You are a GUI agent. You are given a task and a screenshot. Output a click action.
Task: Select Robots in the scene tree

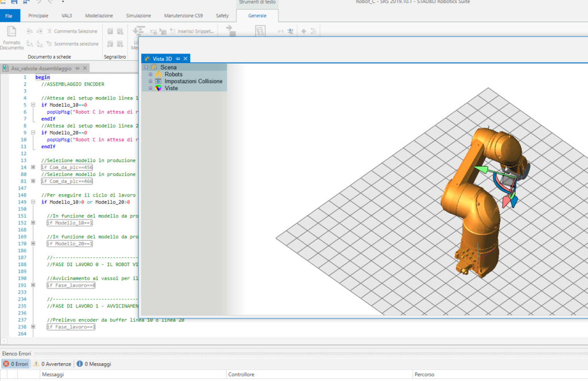pyautogui.click(x=173, y=74)
